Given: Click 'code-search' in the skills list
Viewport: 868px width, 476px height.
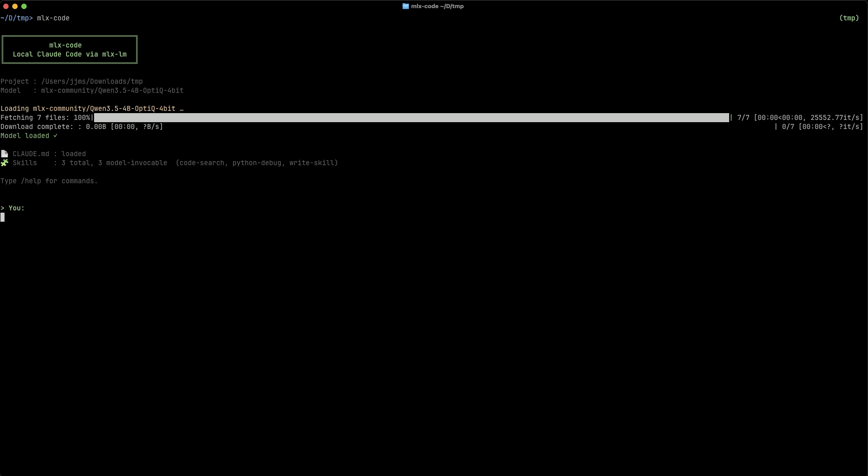Looking at the screenshot, I should [202, 163].
